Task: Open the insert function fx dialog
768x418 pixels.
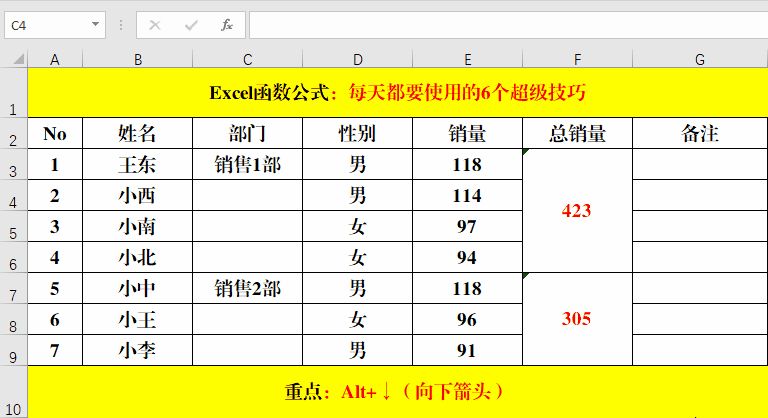Action: point(226,25)
